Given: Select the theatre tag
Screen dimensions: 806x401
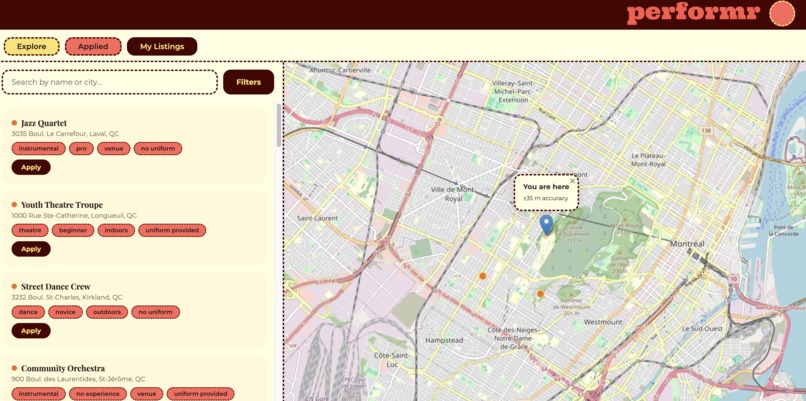Looking at the screenshot, I should [x=30, y=230].
